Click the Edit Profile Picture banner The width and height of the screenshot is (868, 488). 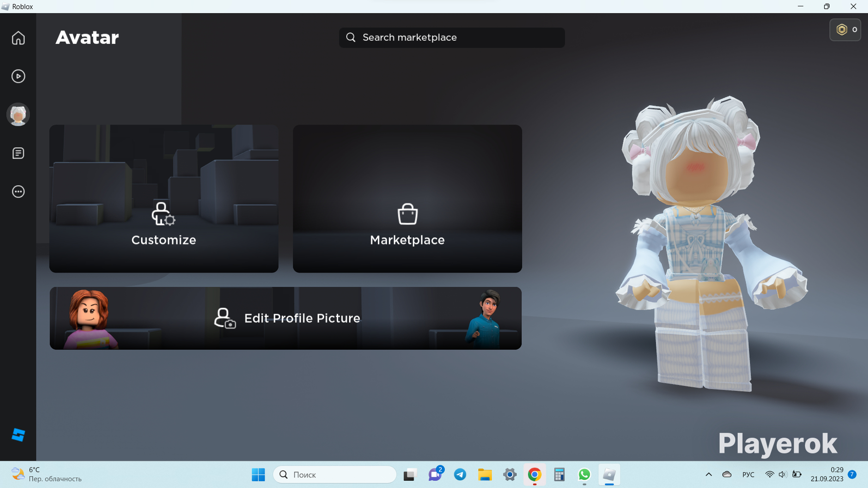tap(286, 318)
